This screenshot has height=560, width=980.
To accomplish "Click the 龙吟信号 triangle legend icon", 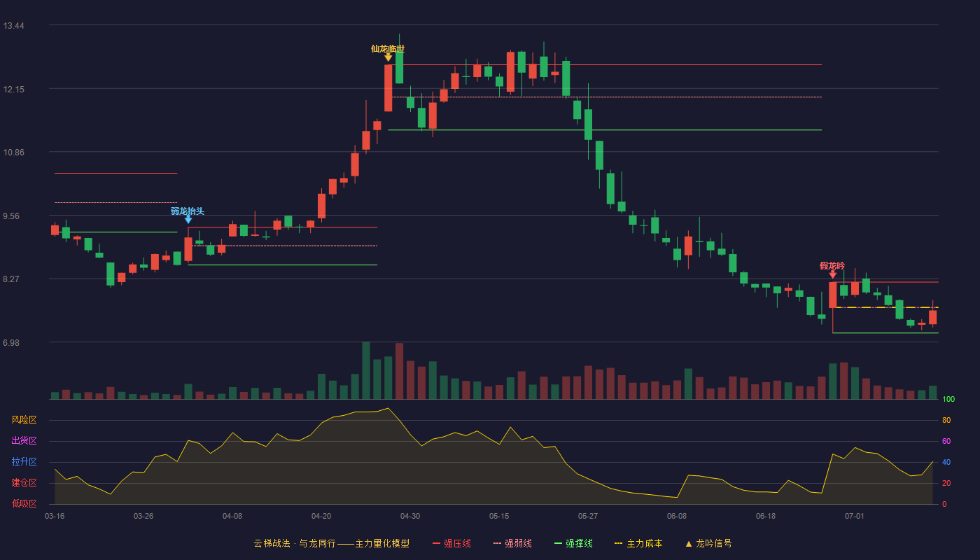I will tap(688, 543).
